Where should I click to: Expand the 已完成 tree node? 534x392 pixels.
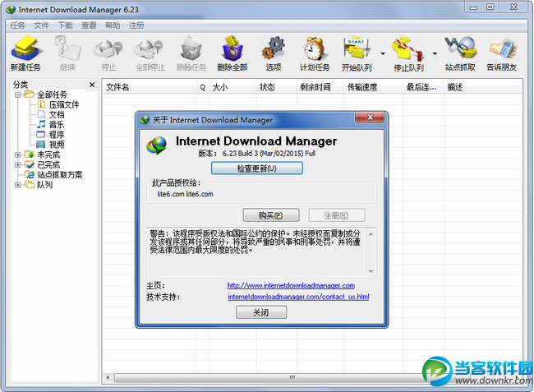[x=18, y=165]
